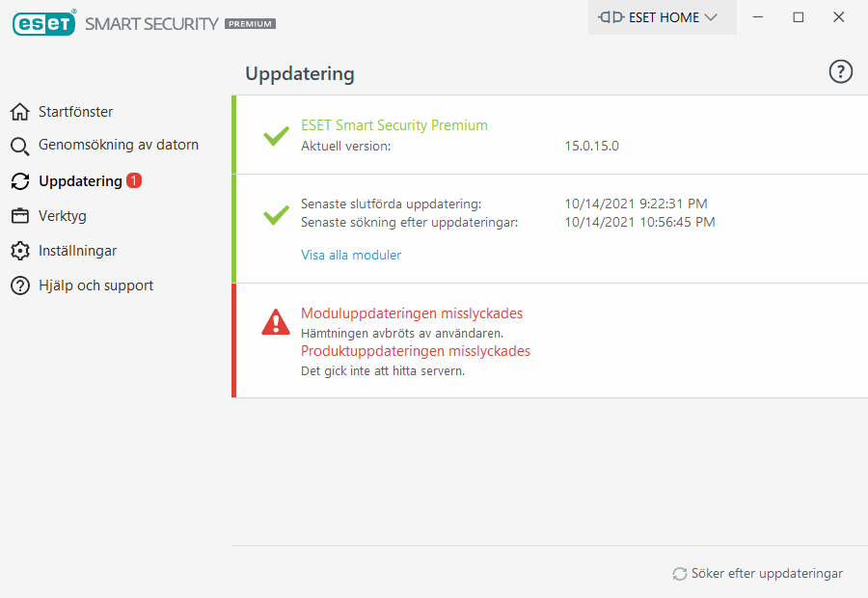Click Söker efter uppdateringar at bottom

point(766,574)
